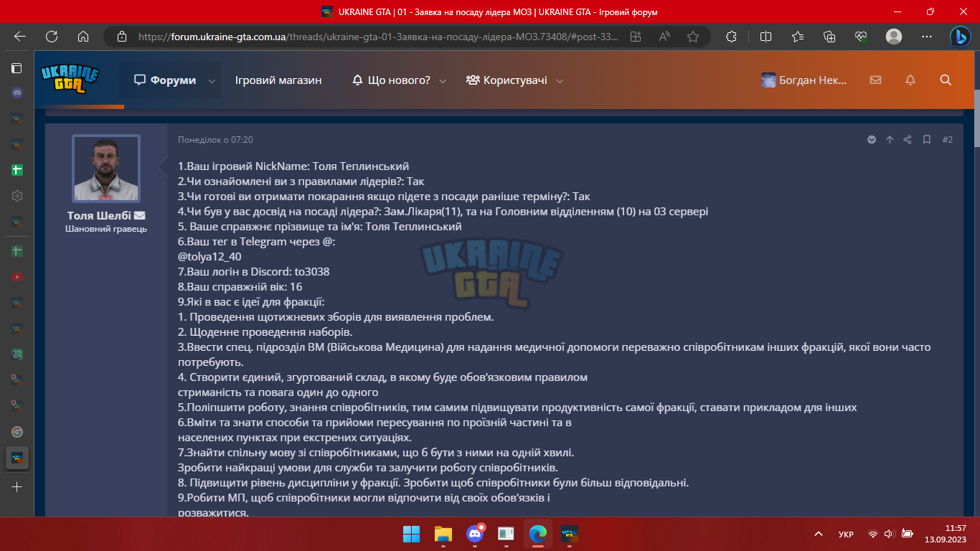View site information lock icon
Viewport: 980px width, 551px height.
point(121,37)
